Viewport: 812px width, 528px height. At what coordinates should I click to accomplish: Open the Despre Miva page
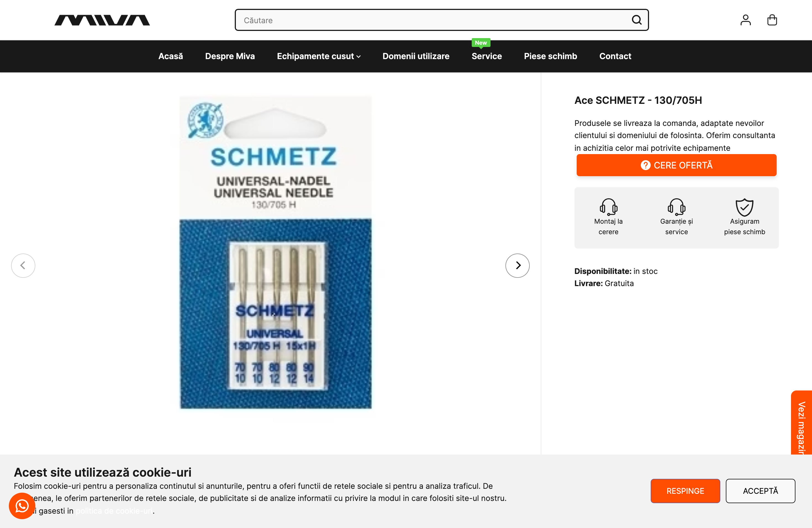pyautogui.click(x=230, y=56)
